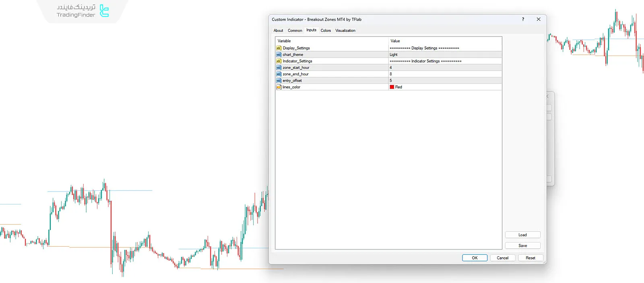The image size is (644, 283).
Task: Click the zone_start_hour integer icon
Action: (279, 67)
